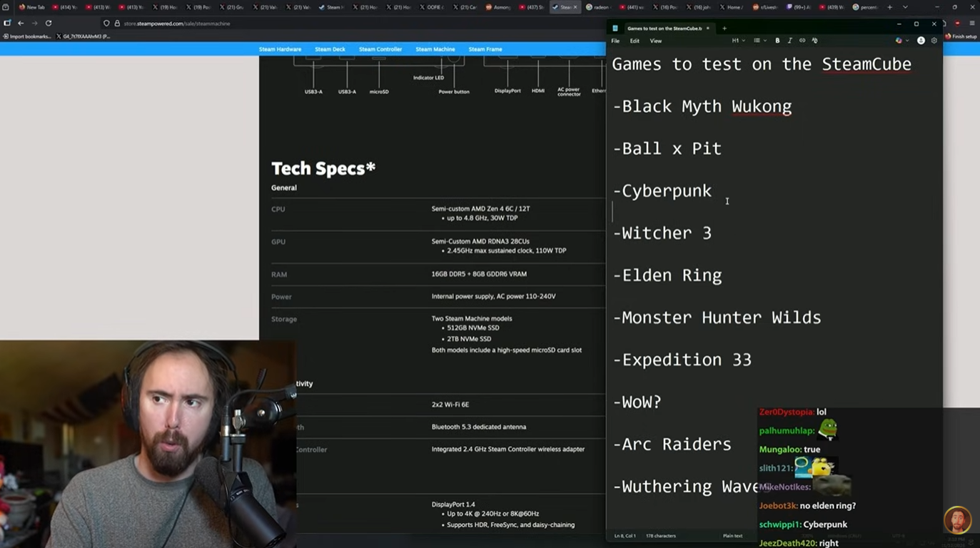The height and width of the screenshot is (548, 980).
Task: Open a new browser tab with plus button
Action: pyautogui.click(x=889, y=7)
